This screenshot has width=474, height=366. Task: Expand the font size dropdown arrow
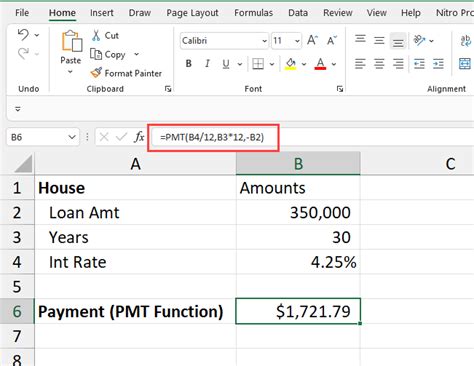[297, 41]
